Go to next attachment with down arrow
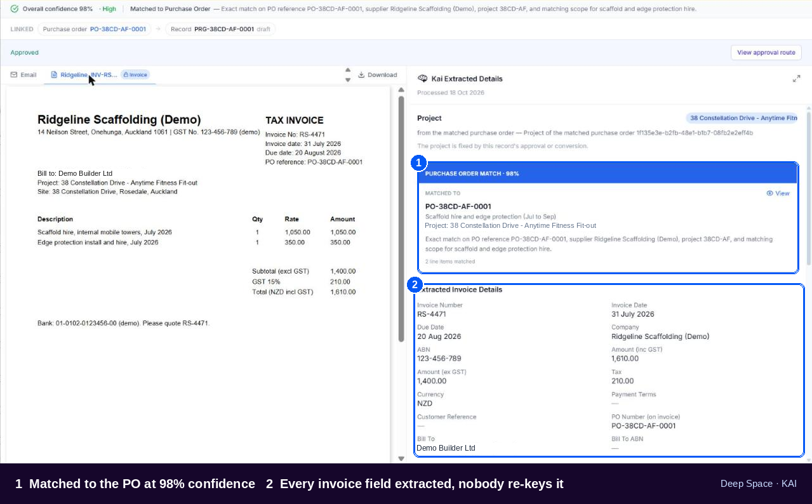This screenshot has height=504, width=812. pyautogui.click(x=348, y=80)
